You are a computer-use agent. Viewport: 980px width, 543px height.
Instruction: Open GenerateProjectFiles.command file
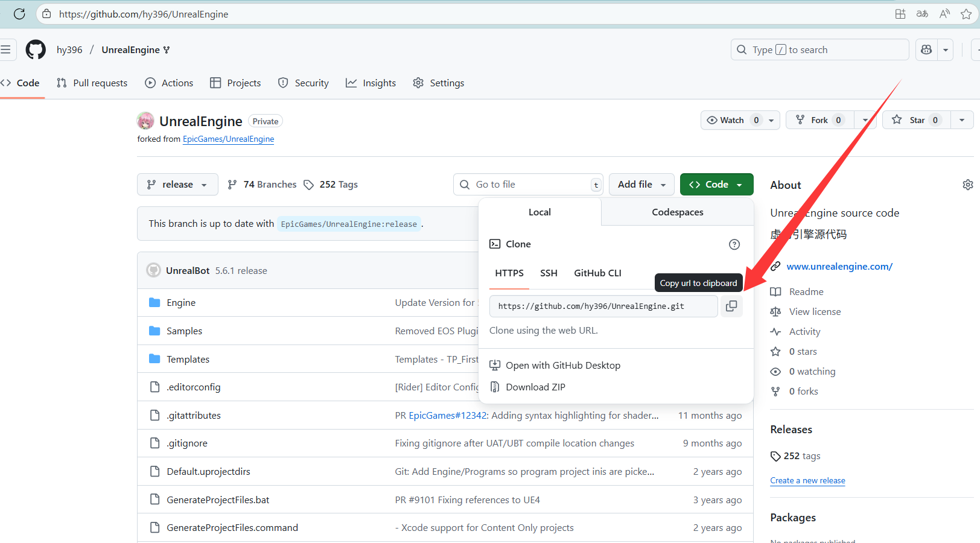point(232,527)
